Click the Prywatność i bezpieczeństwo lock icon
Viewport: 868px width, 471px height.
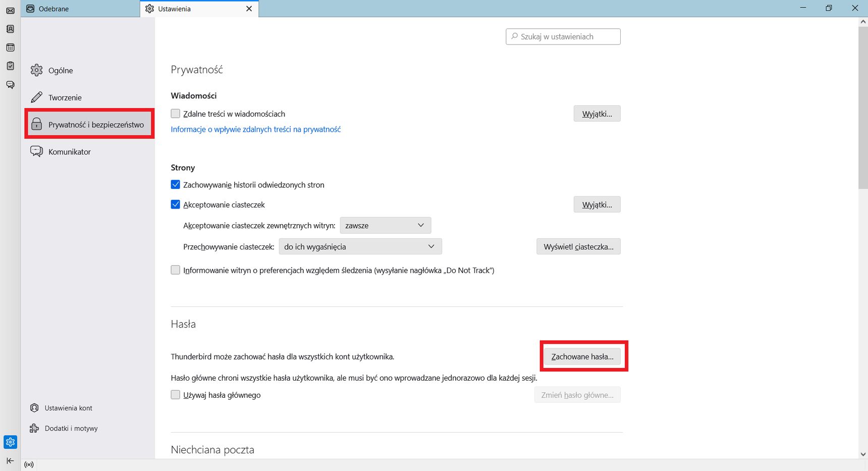pyautogui.click(x=36, y=124)
